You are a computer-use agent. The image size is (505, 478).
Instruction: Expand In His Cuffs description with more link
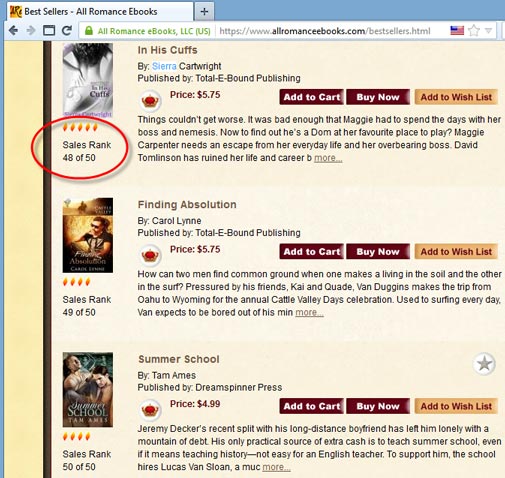click(328, 158)
